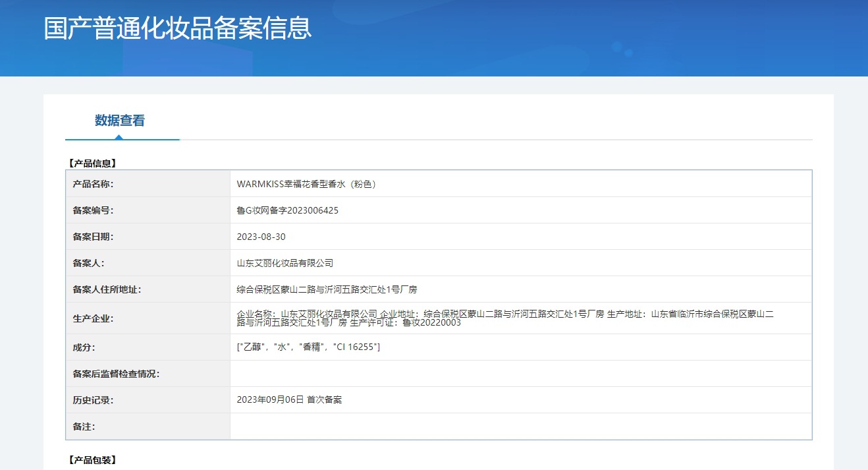Image resolution: width=868 pixels, height=470 pixels.
Task: Select the filer name 山东艾丽化妆品有限公司
Action: tap(285, 263)
